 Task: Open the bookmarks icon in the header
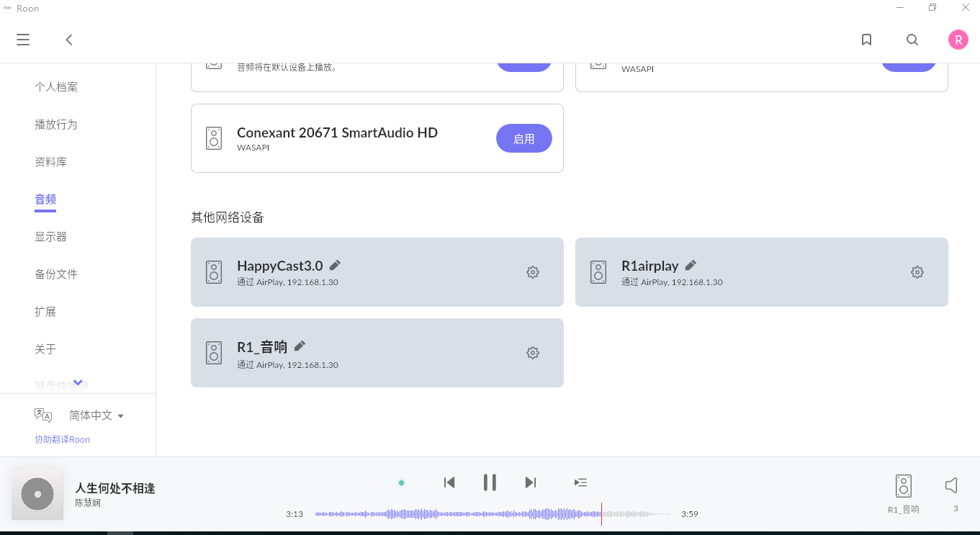pyautogui.click(x=867, y=40)
